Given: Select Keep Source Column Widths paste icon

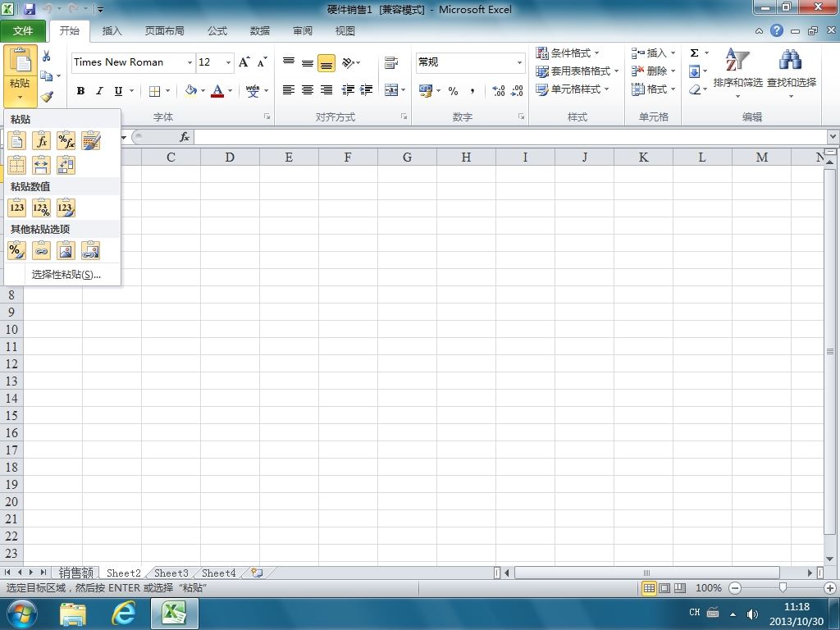Looking at the screenshot, I should 41,165.
